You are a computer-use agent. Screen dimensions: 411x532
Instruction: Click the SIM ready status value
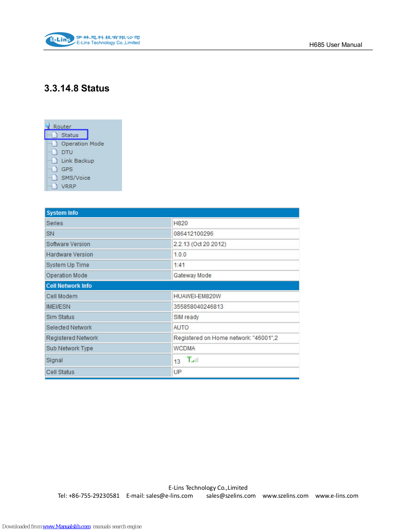click(186, 317)
